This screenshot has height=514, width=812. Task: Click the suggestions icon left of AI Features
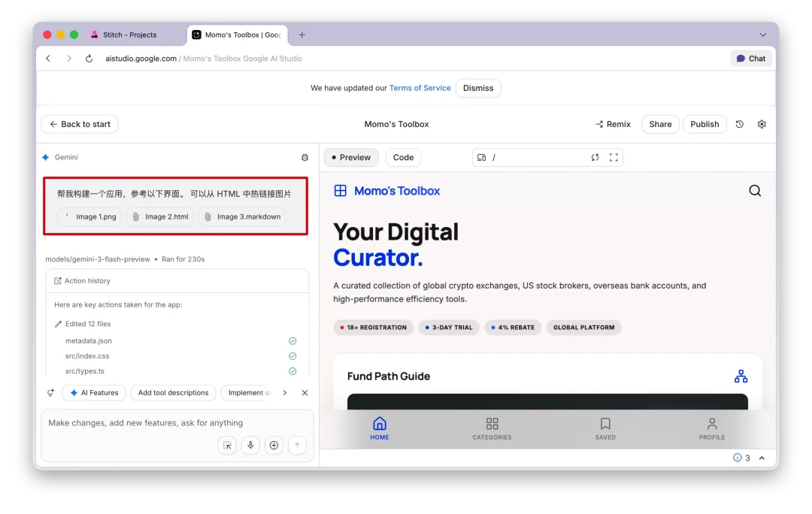[x=50, y=393]
